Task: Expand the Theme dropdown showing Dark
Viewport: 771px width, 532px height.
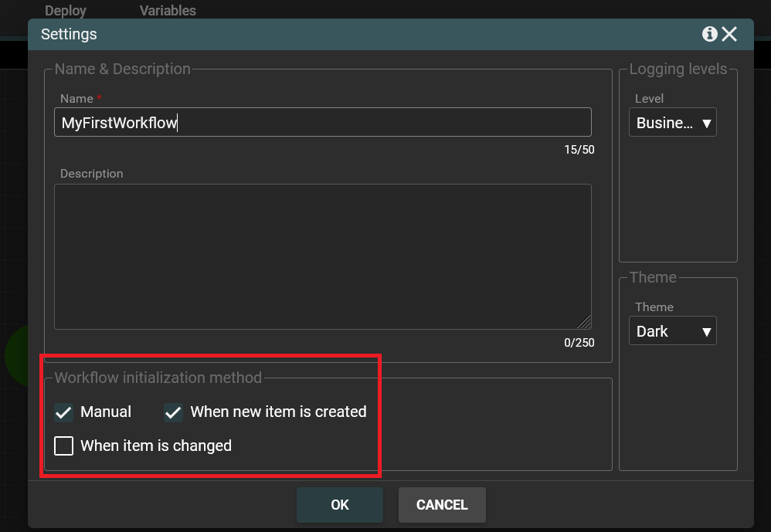Action: [672, 331]
